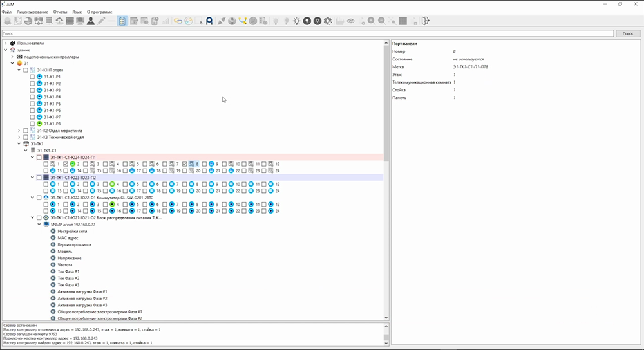This screenshot has height=350, width=644.
Task: Expand the Пользователи tree node
Action: pos(5,43)
